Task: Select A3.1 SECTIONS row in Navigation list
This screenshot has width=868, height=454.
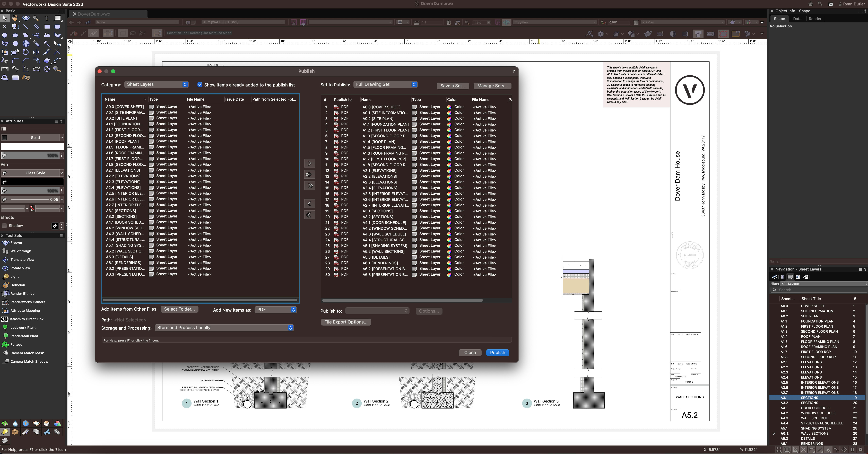Action: tap(818, 398)
